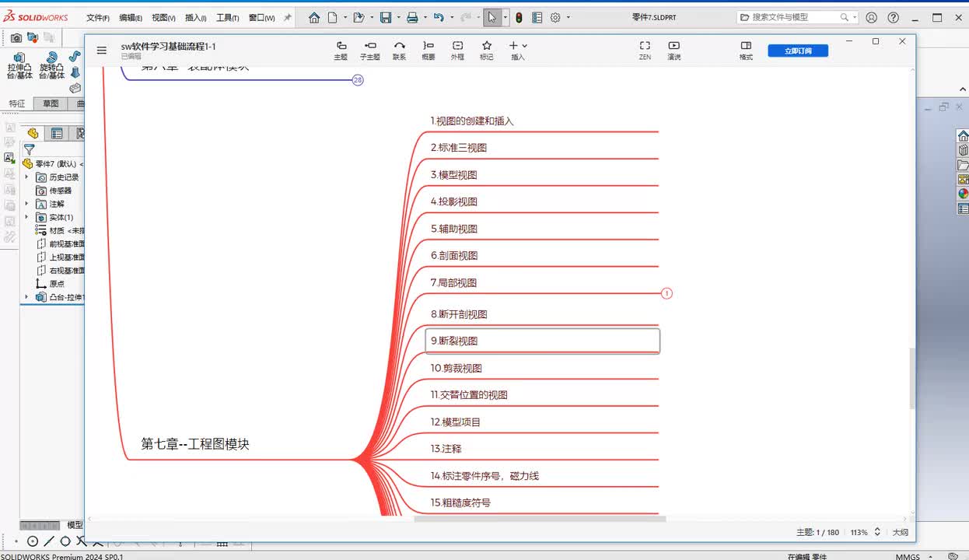Expand the collapsed node badge 28
The image size is (969, 560).
(x=358, y=80)
